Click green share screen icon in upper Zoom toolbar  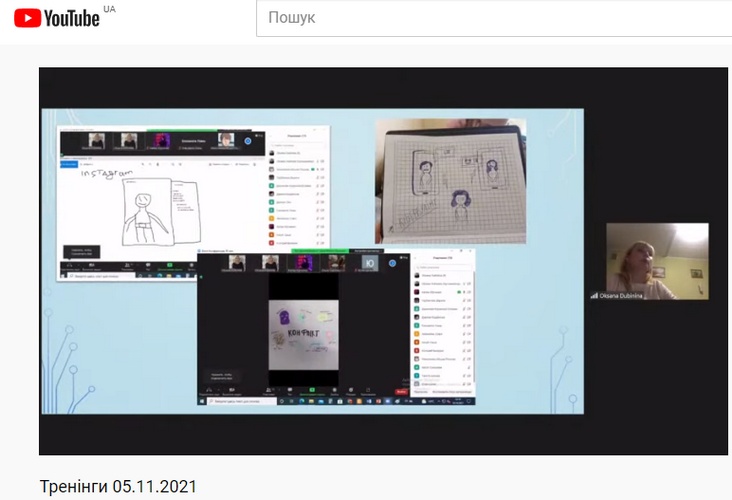click(x=169, y=266)
